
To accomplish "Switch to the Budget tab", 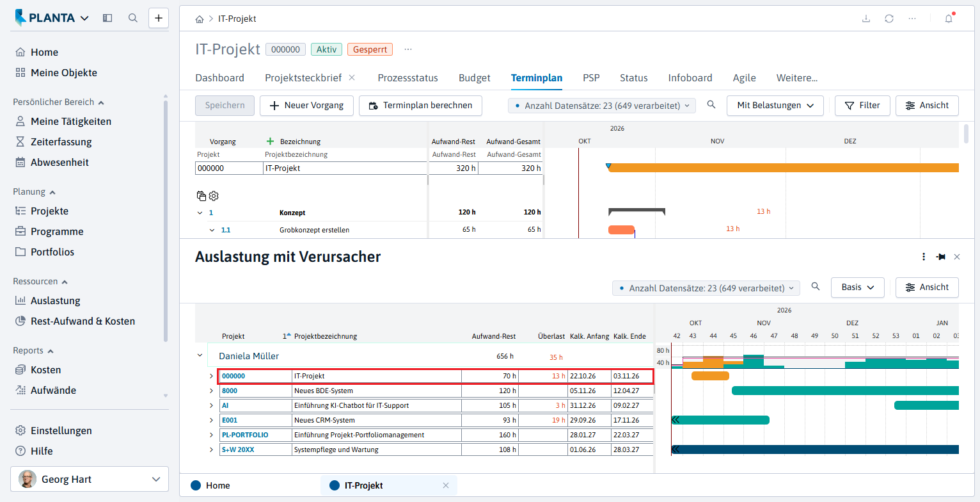I will [x=475, y=78].
